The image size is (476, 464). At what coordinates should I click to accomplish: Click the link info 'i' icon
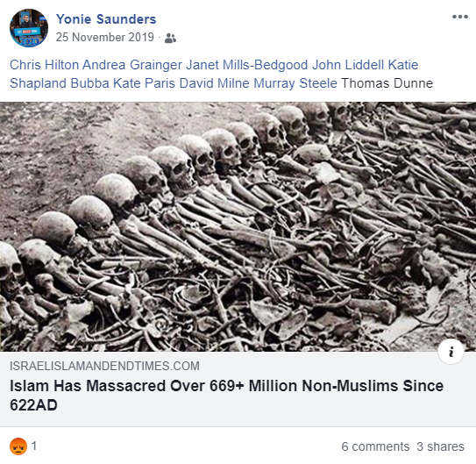point(451,352)
